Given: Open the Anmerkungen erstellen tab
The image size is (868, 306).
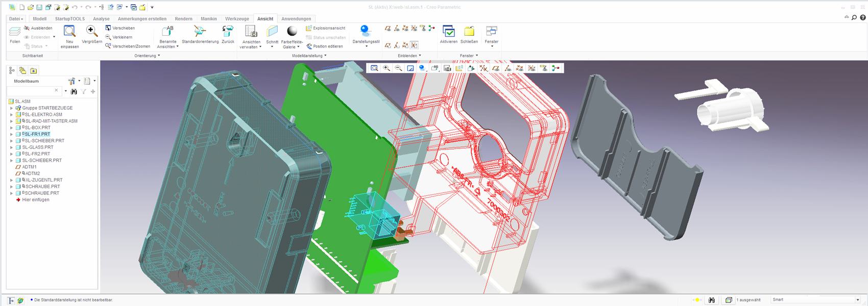Looking at the screenshot, I should click(142, 19).
